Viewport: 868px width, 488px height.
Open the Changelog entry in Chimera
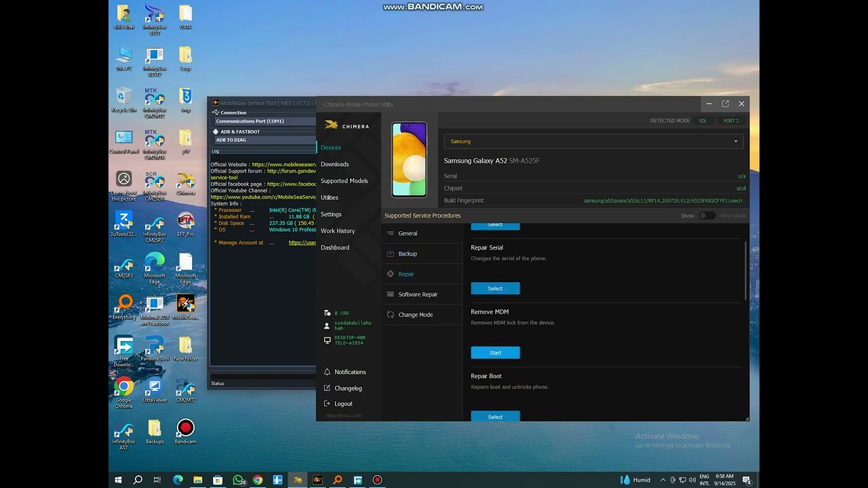[x=348, y=388]
